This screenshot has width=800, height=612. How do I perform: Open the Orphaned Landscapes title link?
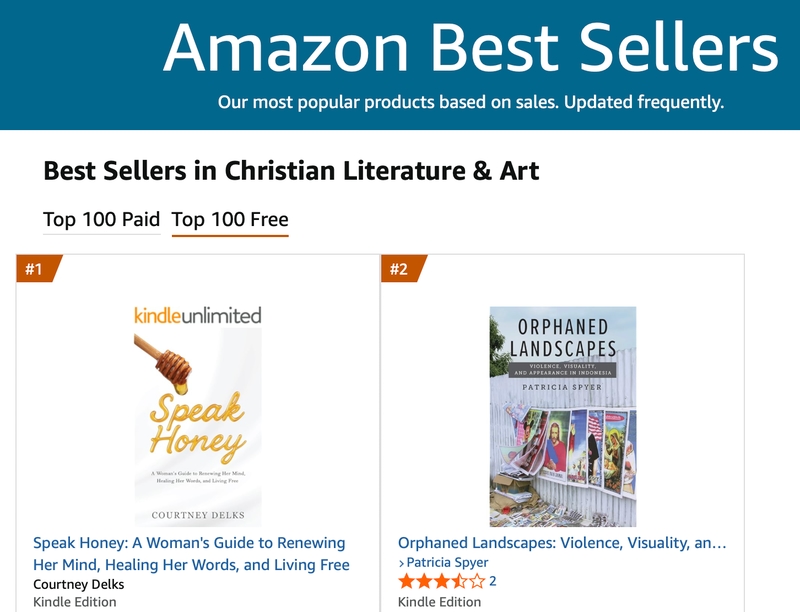click(x=562, y=543)
